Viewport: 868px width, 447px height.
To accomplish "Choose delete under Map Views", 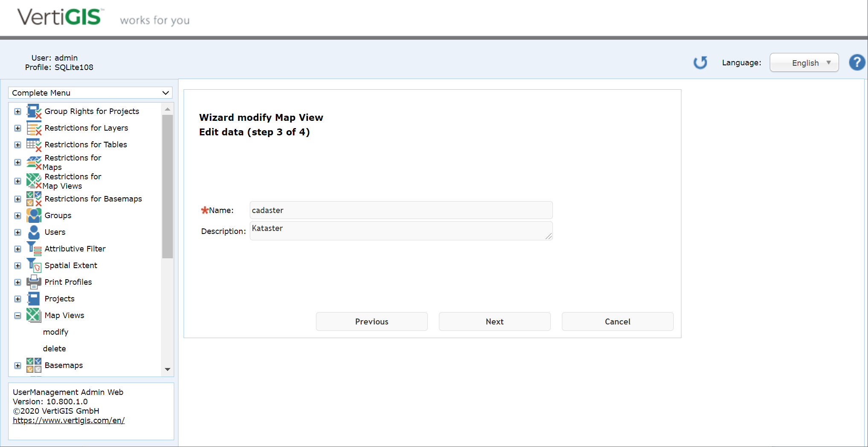I will [54, 348].
